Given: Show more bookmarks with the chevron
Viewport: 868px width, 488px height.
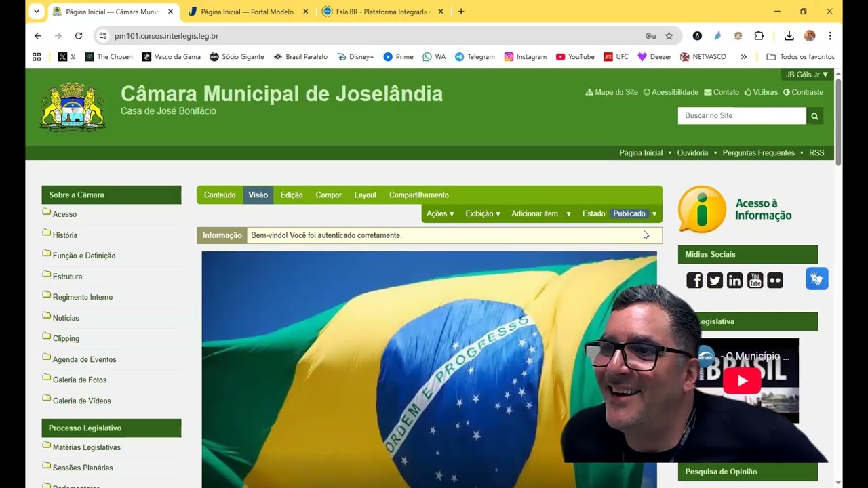Looking at the screenshot, I should pyautogui.click(x=744, y=57).
